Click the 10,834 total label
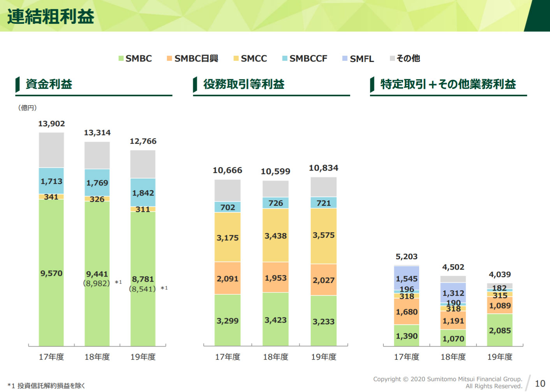550x392 pixels. [323, 168]
